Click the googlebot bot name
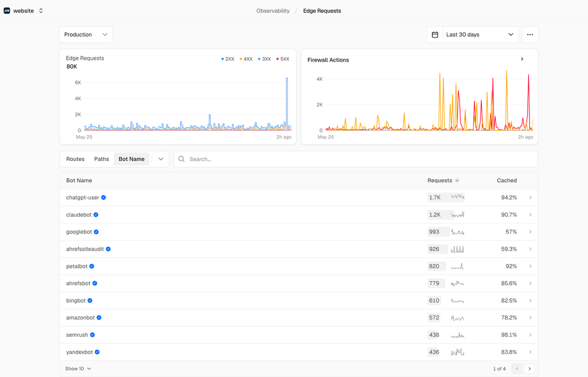Screen dimensions: 588x377 [x=79, y=232]
